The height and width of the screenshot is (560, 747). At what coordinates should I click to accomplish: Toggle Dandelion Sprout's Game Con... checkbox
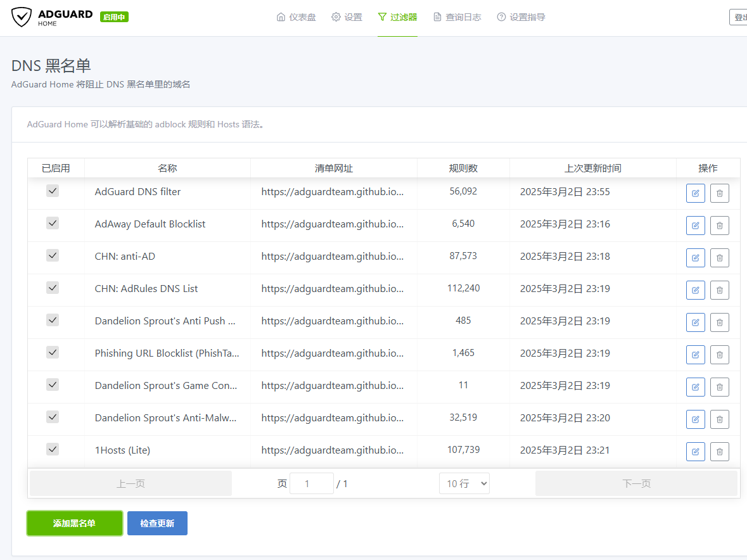coord(53,385)
